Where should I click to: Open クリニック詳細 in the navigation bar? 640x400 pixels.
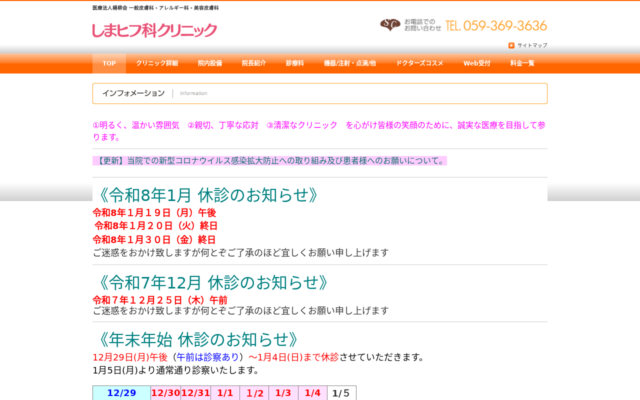pyautogui.click(x=157, y=63)
